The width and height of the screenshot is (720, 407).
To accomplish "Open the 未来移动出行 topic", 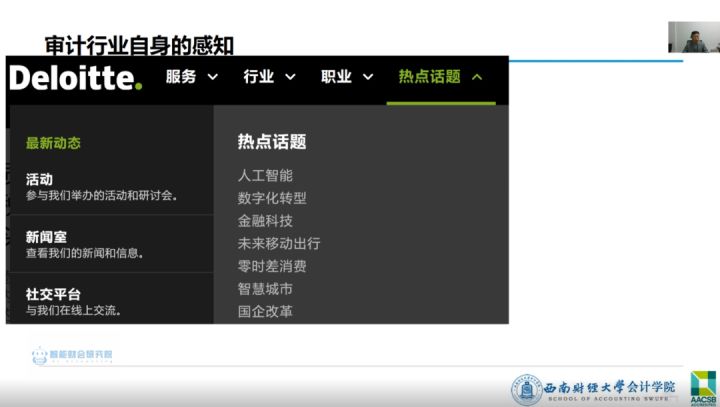I will (x=279, y=243).
